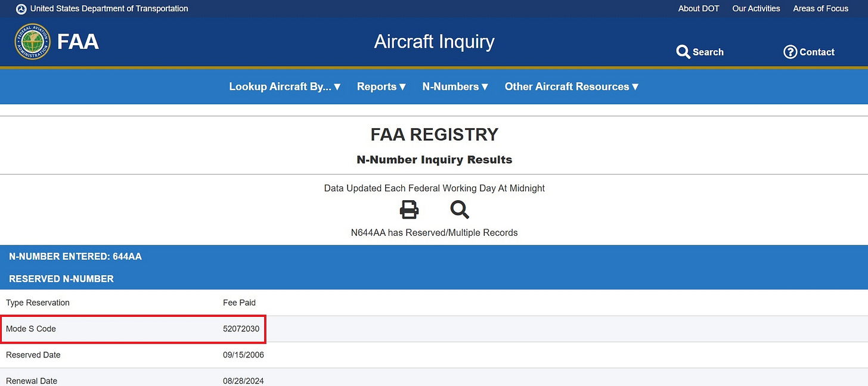Click the Contact question mark icon
The image size is (868, 386).
[790, 52]
